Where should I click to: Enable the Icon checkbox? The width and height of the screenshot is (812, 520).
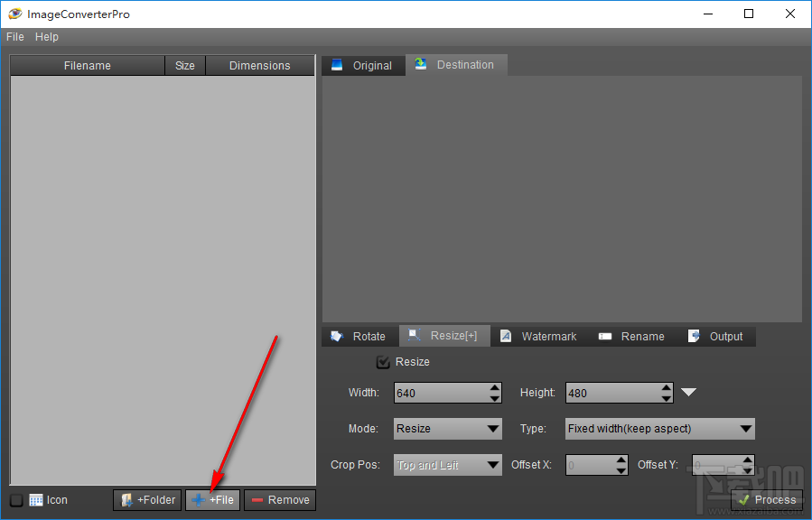tap(15, 499)
